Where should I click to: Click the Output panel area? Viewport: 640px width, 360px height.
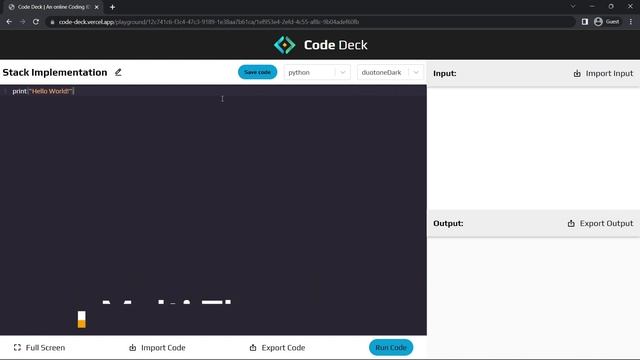coord(533,297)
